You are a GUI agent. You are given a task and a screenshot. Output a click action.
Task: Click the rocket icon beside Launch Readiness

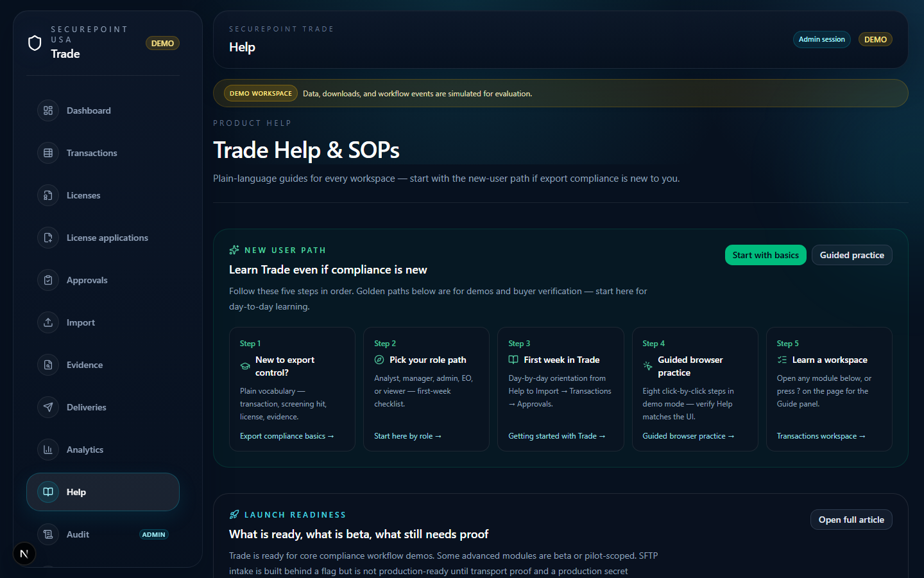(x=234, y=514)
